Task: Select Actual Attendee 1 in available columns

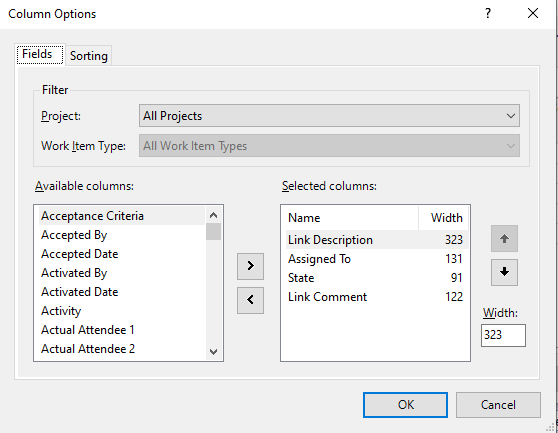Action: tap(122, 330)
